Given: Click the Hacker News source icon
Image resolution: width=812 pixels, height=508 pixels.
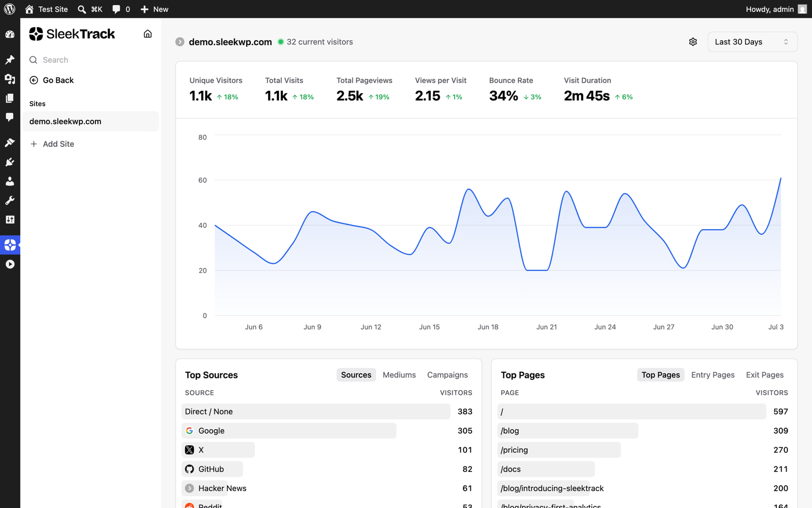Looking at the screenshot, I should coord(189,488).
